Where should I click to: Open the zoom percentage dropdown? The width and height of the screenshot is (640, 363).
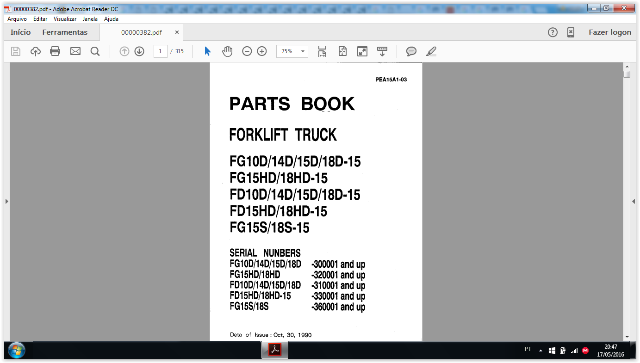(303, 51)
